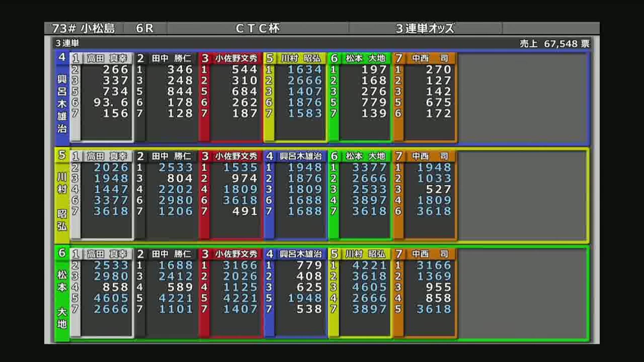Click odds value '1206'
The height and width of the screenshot is (362, 644).
coord(176,212)
